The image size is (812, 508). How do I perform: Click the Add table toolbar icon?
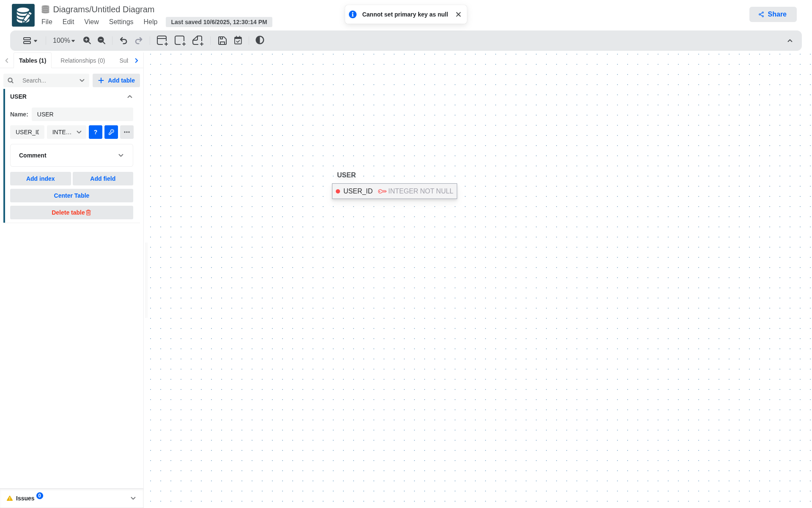tap(162, 41)
